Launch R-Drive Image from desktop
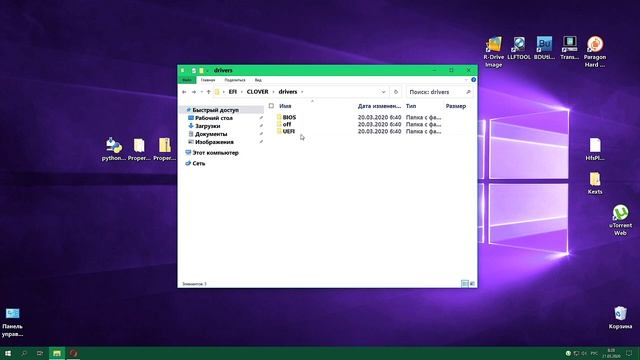The height and width of the screenshot is (360, 640). tap(493, 52)
